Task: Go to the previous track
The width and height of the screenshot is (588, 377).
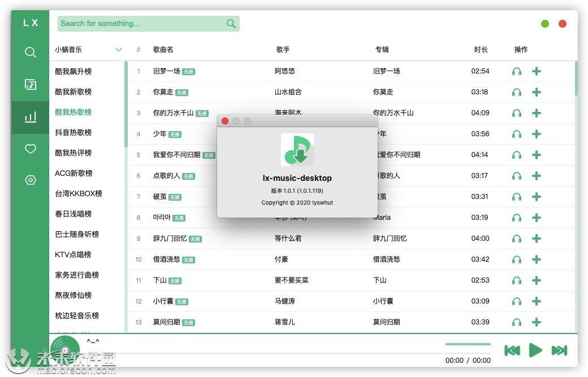Action: pos(512,350)
